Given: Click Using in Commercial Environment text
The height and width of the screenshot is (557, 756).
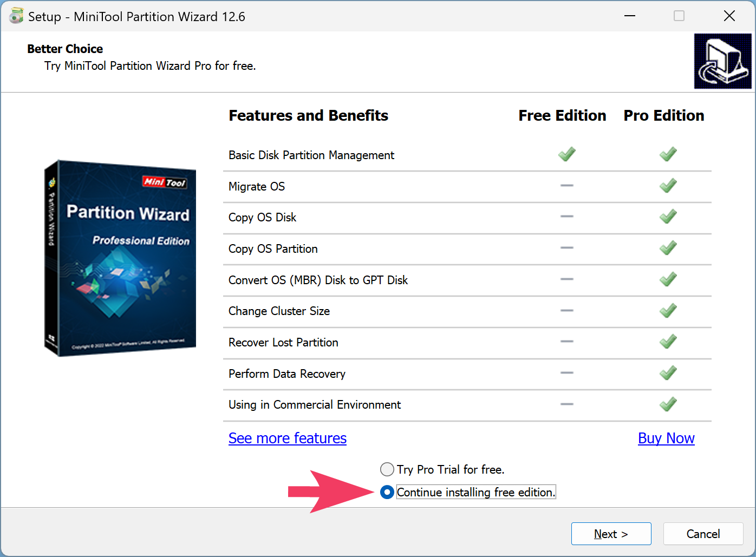Looking at the screenshot, I should pos(315,405).
